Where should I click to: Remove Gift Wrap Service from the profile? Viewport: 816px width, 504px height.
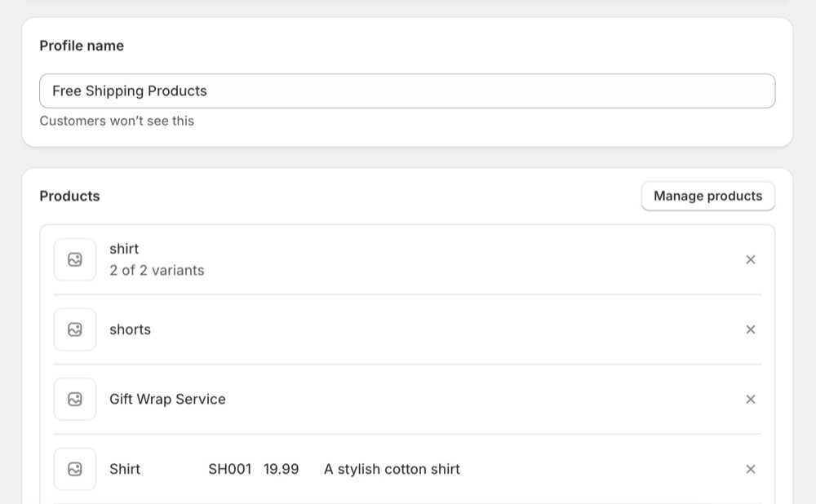(x=751, y=399)
